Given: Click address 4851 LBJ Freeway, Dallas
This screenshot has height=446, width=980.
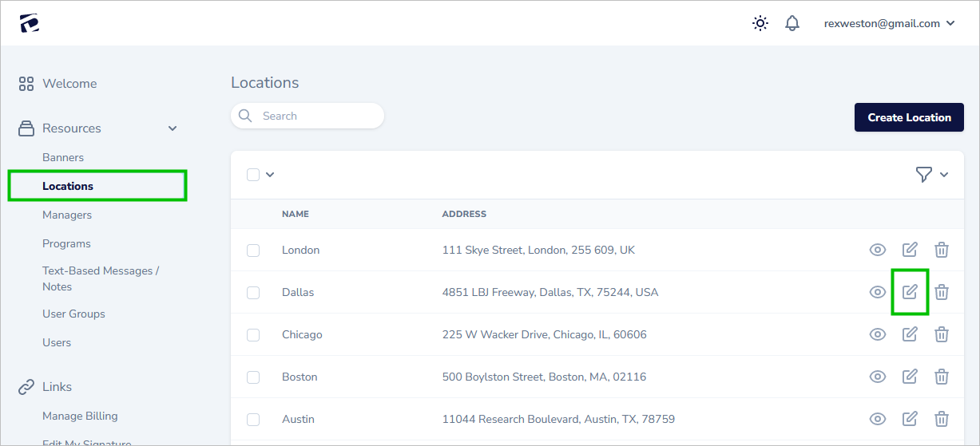Looking at the screenshot, I should (550, 292).
